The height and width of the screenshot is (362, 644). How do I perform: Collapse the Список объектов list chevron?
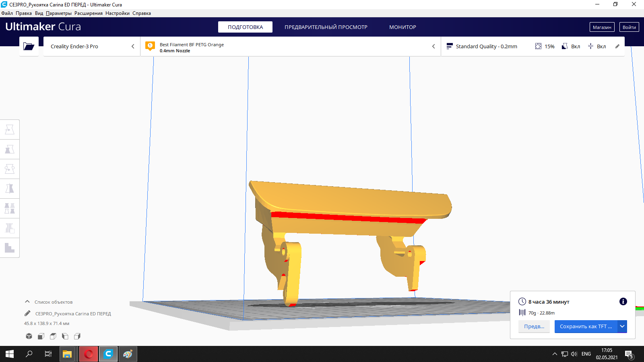tap(27, 302)
